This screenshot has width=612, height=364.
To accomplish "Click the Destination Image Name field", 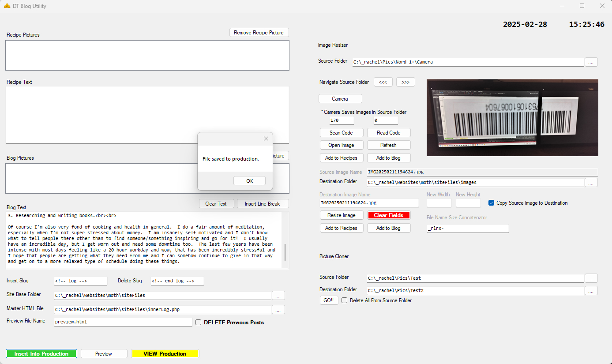I will 369,203.
